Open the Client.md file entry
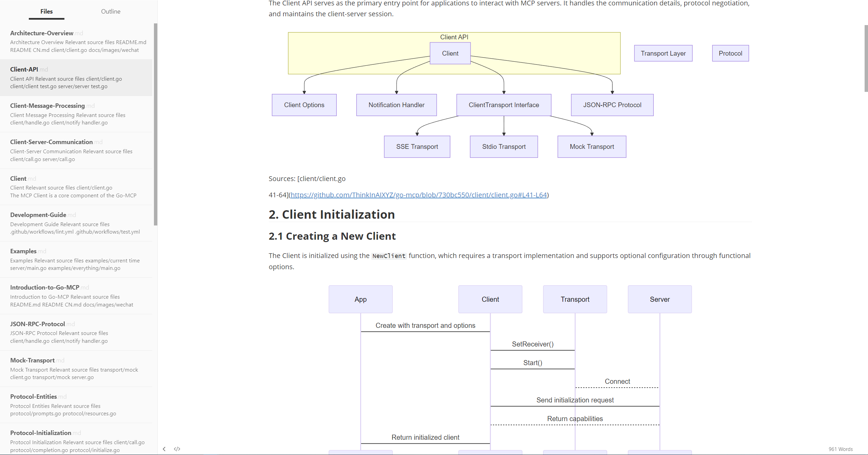Screen dimensions: 868x455 [x=76, y=187]
